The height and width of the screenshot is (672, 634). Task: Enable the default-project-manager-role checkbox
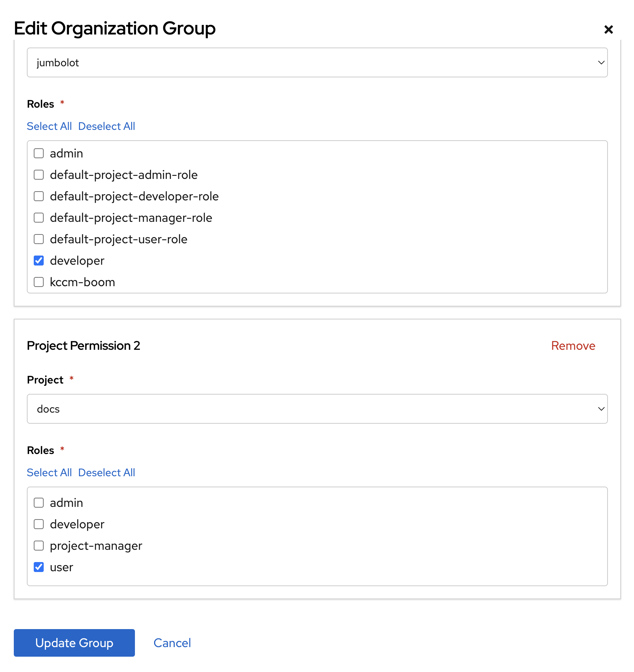click(39, 218)
